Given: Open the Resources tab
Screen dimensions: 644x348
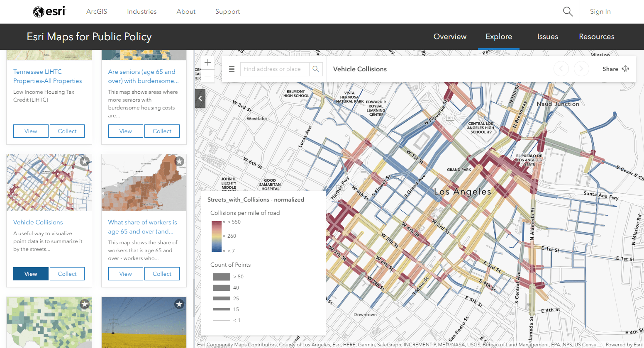Looking at the screenshot, I should 597,37.
